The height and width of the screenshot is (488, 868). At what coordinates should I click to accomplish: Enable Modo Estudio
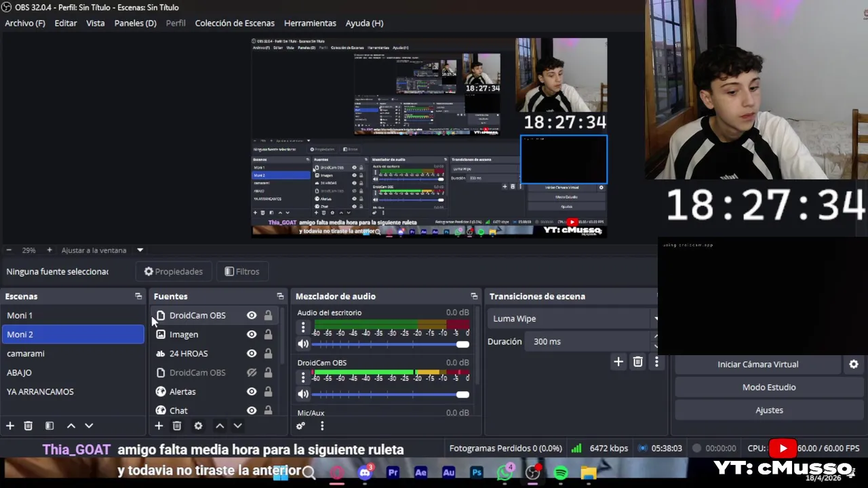(769, 387)
